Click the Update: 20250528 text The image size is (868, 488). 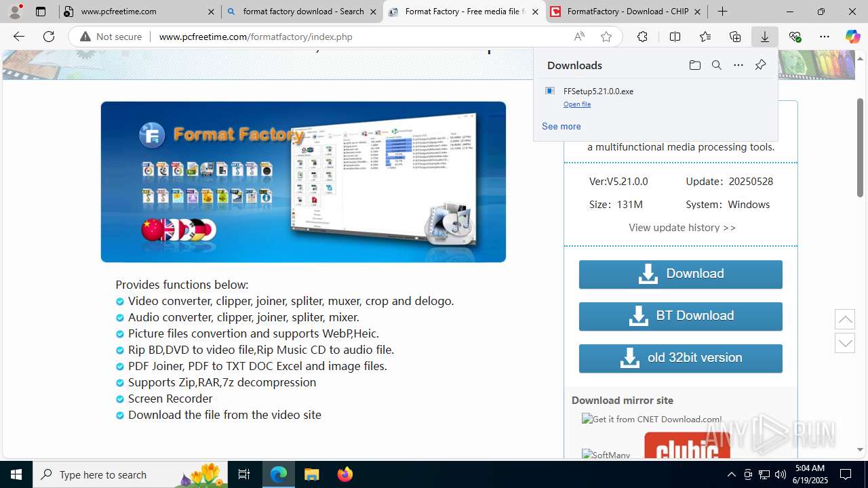click(730, 182)
